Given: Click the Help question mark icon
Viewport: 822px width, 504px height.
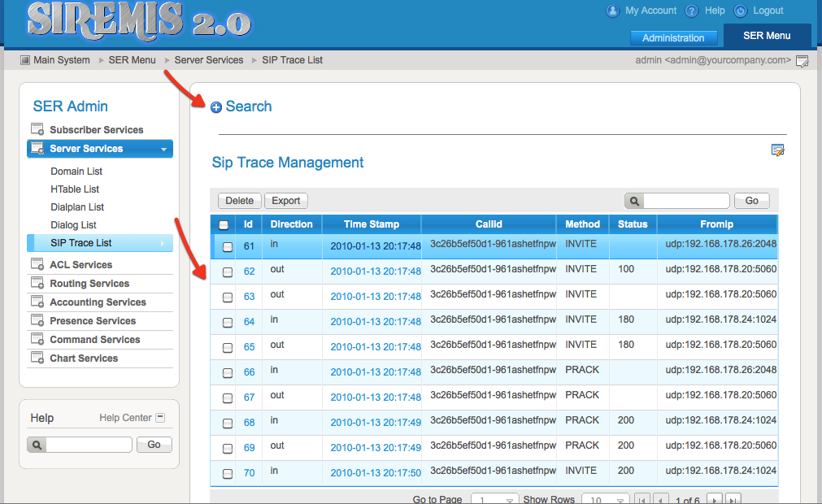Looking at the screenshot, I should 692,11.
